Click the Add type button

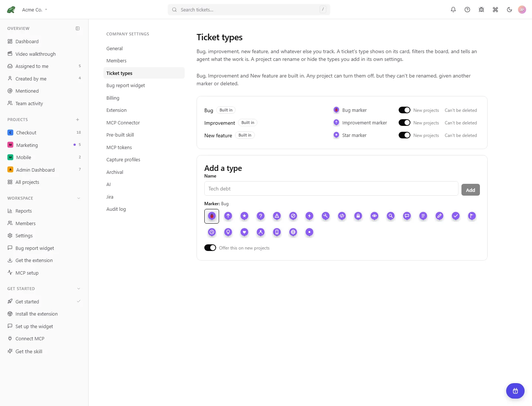(x=471, y=190)
